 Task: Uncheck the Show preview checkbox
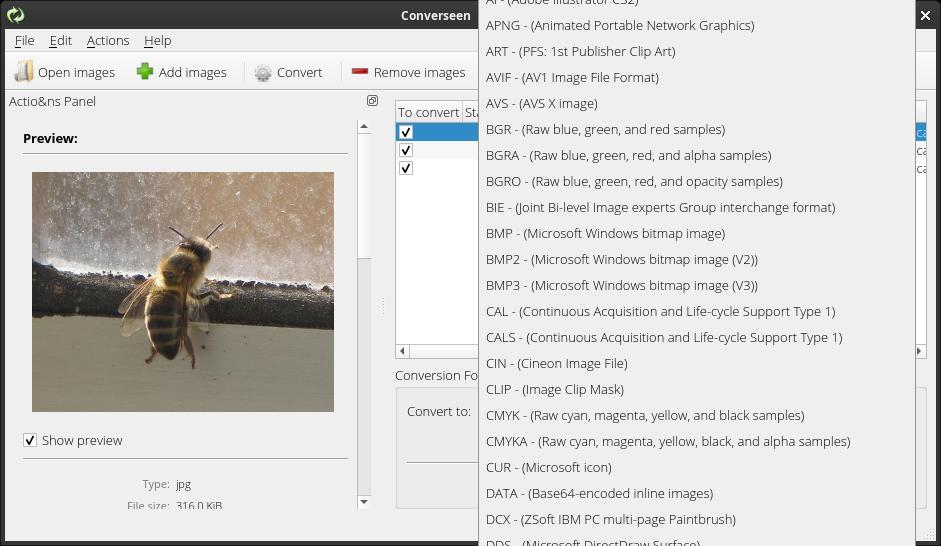pyautogui.click(x=30, y=440)
